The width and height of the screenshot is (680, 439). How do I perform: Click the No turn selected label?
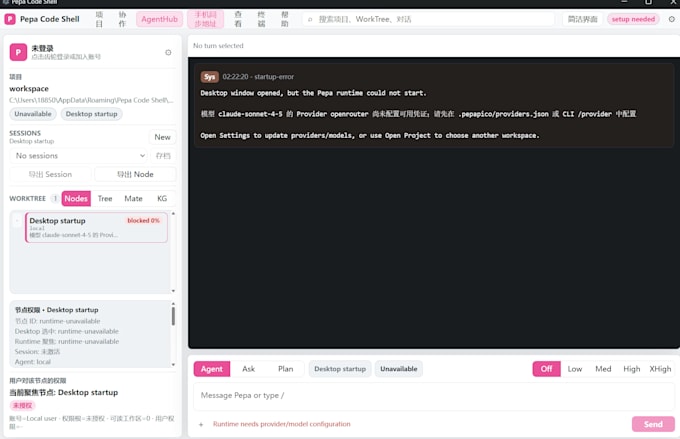click(218, 46)
